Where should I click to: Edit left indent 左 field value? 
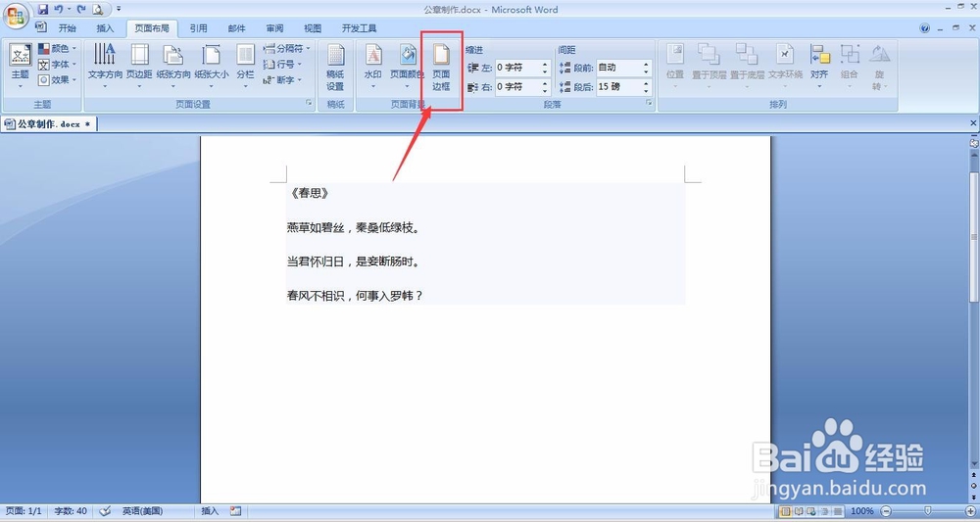(x=517, y=68)
